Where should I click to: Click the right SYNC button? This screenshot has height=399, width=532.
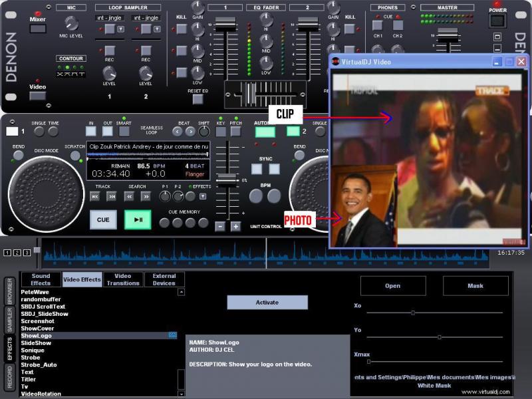pyautogui.click(x=274, y=169)
